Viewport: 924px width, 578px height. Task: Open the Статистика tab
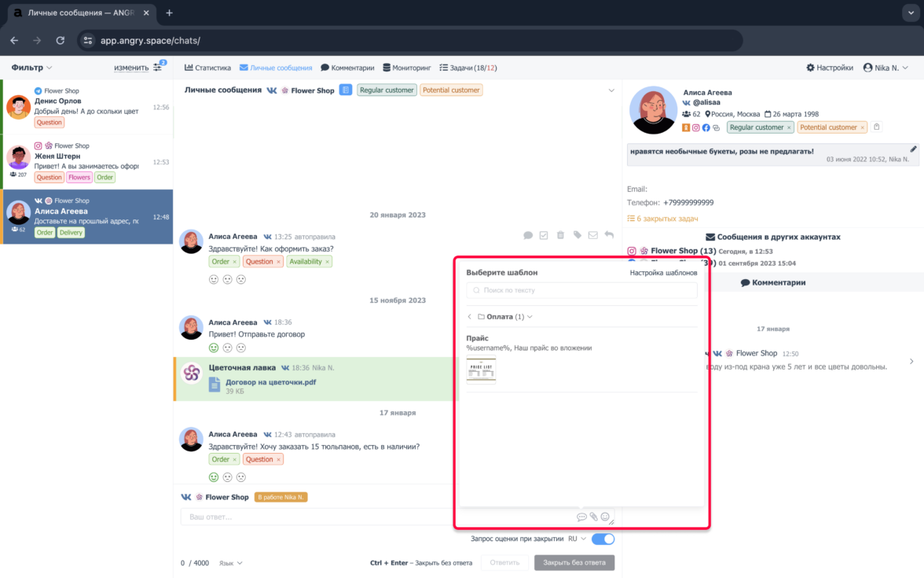click(207, 68)
